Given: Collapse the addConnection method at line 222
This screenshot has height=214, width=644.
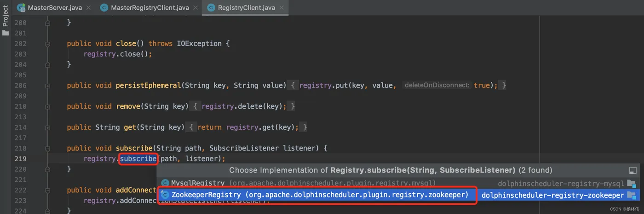Looking at the screenshot, I should (47, 190).
